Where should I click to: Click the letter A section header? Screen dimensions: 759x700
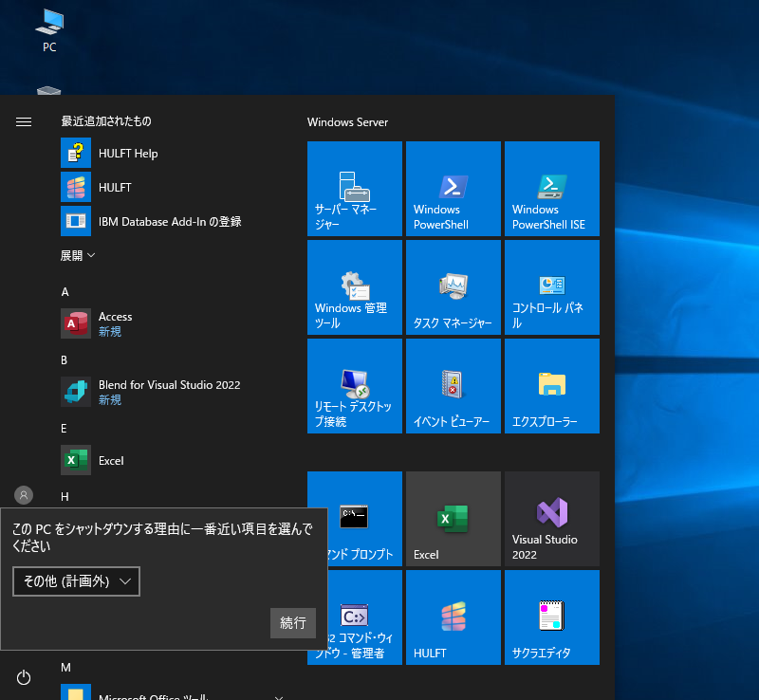point(65,292)
